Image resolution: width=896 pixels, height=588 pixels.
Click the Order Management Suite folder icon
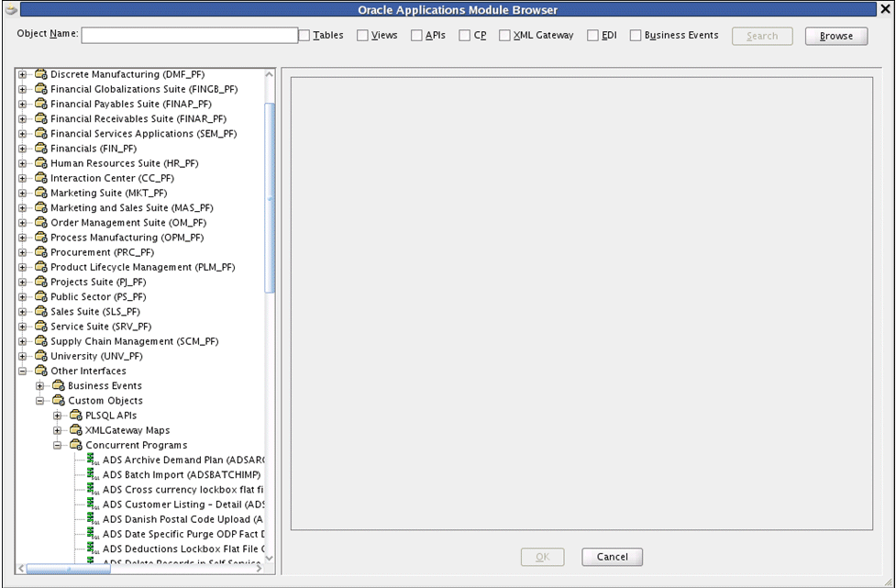[x=40, y=223]
